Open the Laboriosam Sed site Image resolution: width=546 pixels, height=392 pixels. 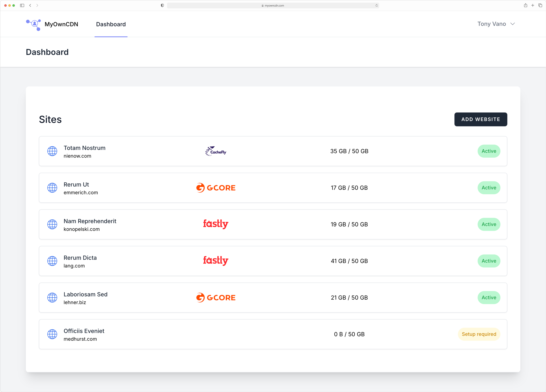[273, 298]
